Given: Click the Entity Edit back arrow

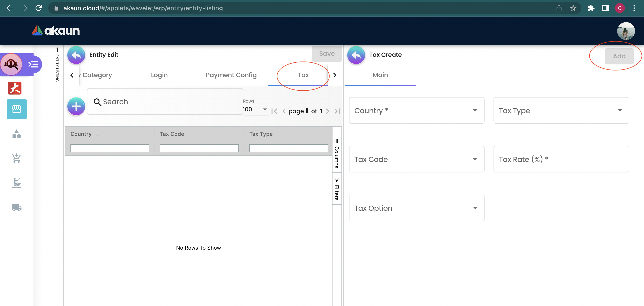Looking at the screenshot, I should pyautogui.click(x=76, y=55).
